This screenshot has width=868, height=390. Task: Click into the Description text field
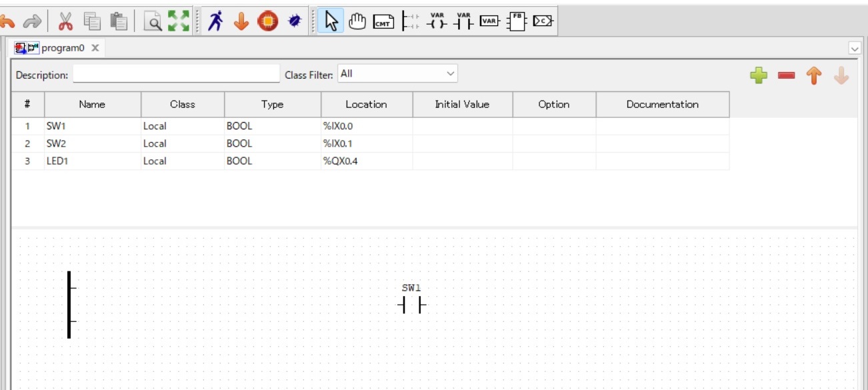tap(176, 74)
